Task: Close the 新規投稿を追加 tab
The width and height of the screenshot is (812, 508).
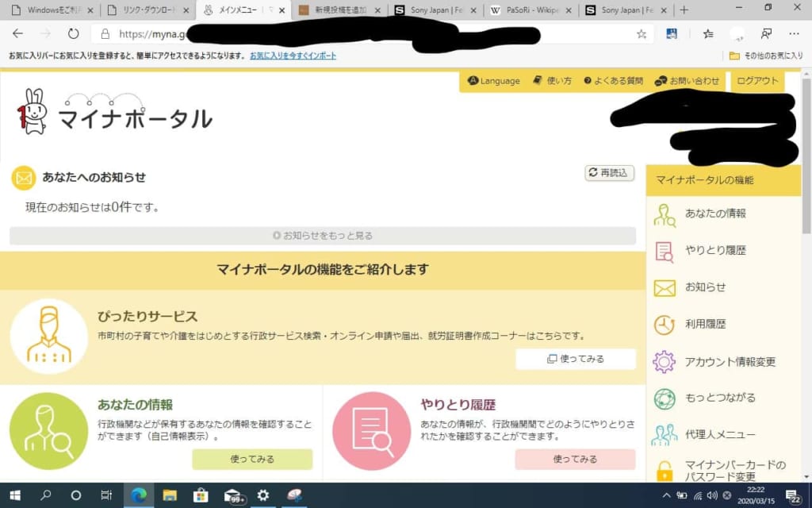Action: pos(377,10)
